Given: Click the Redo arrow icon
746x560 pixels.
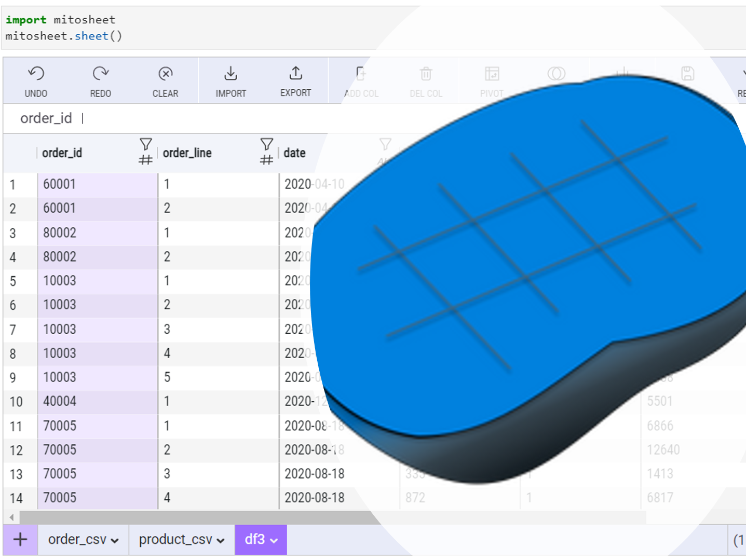Looking at the screenshot, I should click(x=100, y=74).
